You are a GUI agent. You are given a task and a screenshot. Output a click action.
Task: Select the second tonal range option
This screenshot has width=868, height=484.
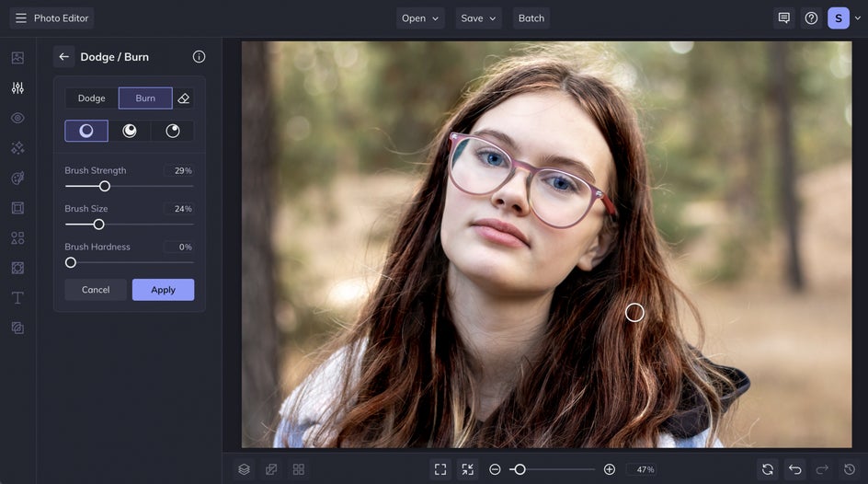pyautogui.click(x=130, y=131)
